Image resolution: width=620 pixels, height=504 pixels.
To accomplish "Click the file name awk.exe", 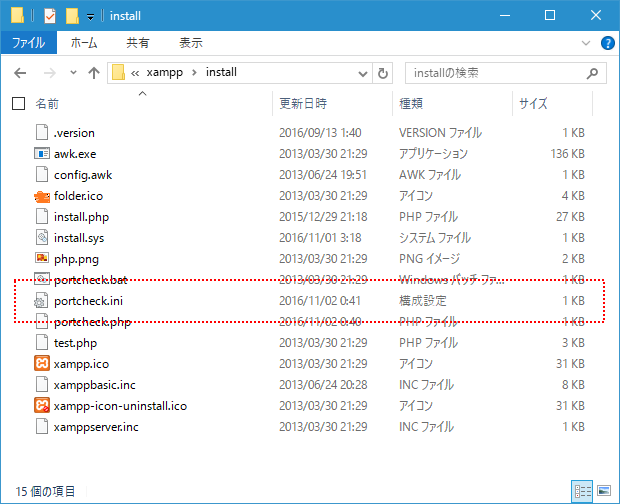I will 75,154.
